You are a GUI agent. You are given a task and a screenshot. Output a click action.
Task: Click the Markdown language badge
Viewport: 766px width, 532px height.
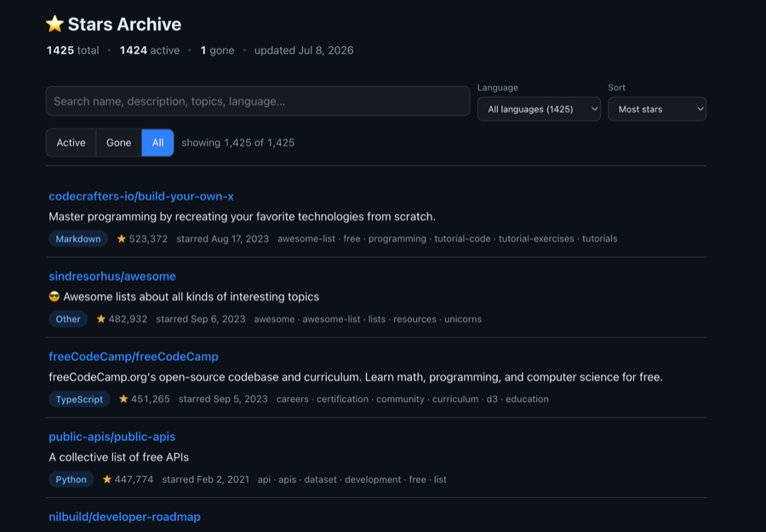[78, 238]
